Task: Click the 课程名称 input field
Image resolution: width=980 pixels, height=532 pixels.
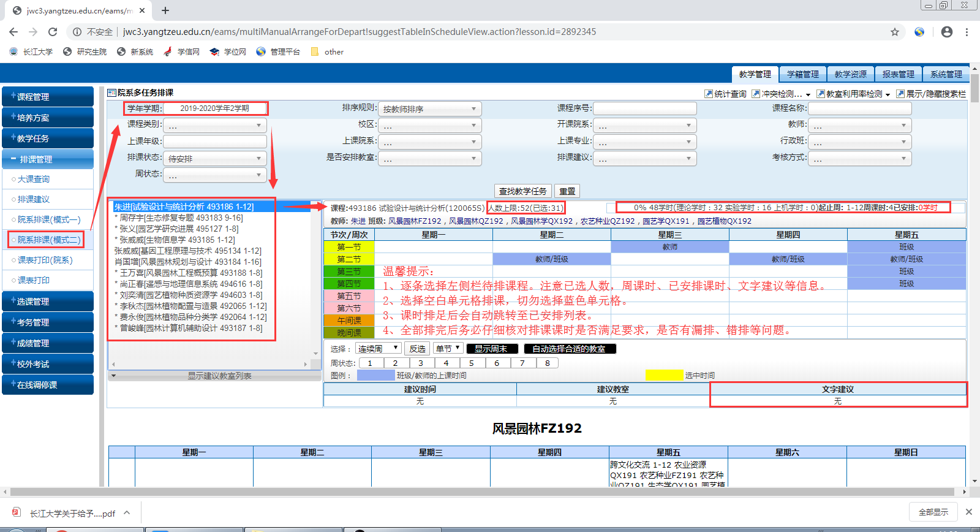Action: coord(860,108)
